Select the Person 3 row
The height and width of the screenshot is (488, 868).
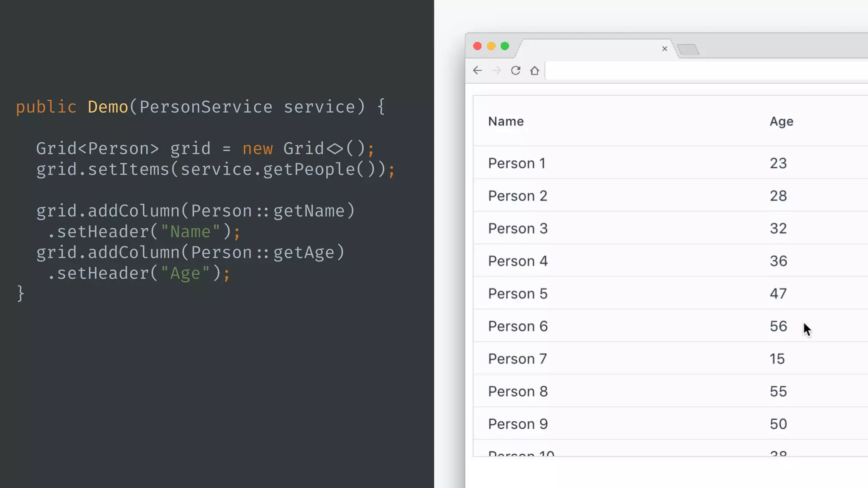(518, 229)
